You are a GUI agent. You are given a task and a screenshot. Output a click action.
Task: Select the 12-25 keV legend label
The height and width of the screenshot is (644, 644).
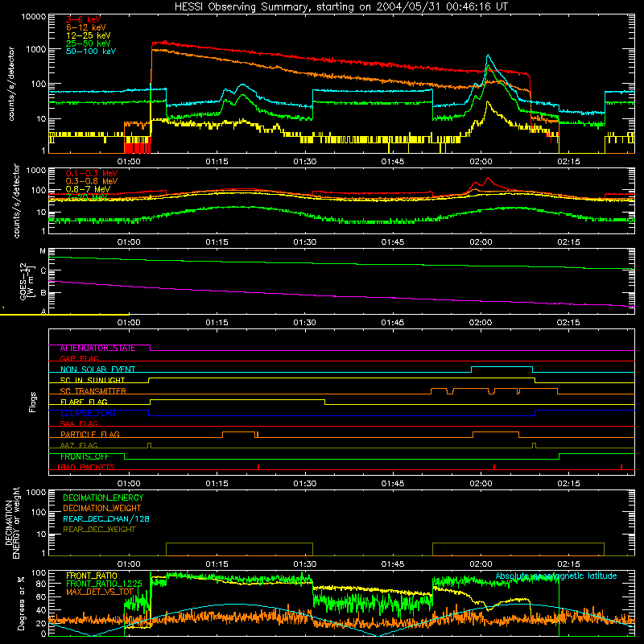pyautogui.click(x=89, y=35)
